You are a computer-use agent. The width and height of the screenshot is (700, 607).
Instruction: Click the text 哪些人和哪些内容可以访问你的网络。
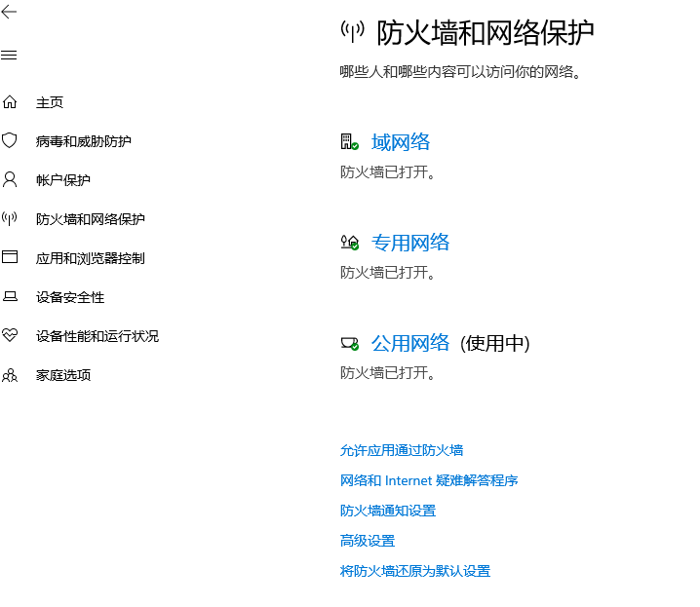(461, 71)
